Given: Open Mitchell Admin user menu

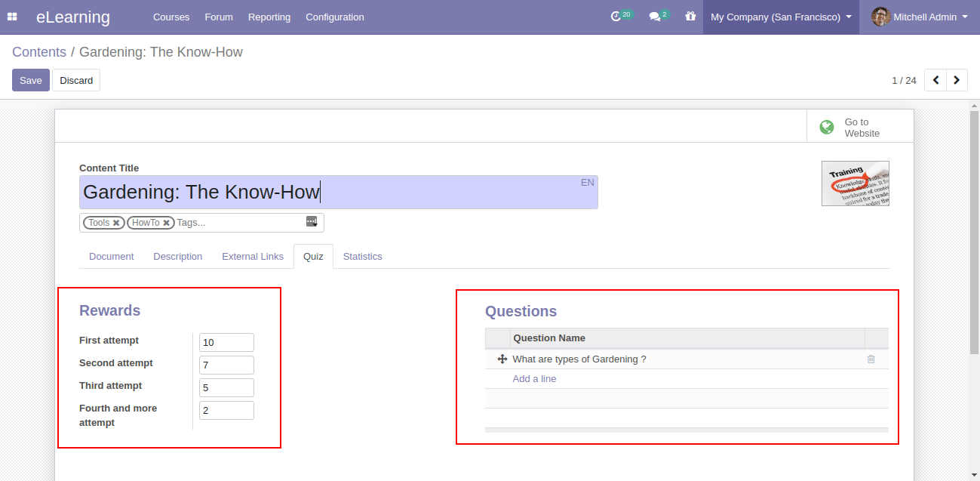Looking at the screenshot, I should coord(920,17).
